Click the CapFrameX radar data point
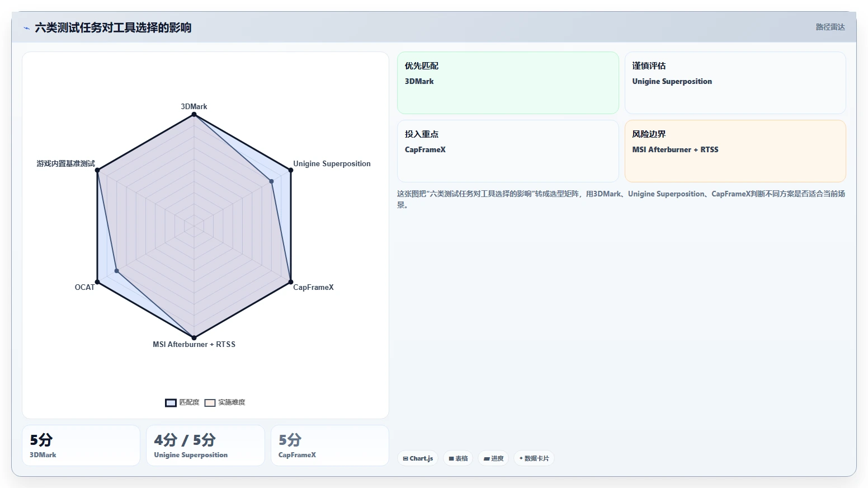The image size is (868, 488). tap(291, 281)
